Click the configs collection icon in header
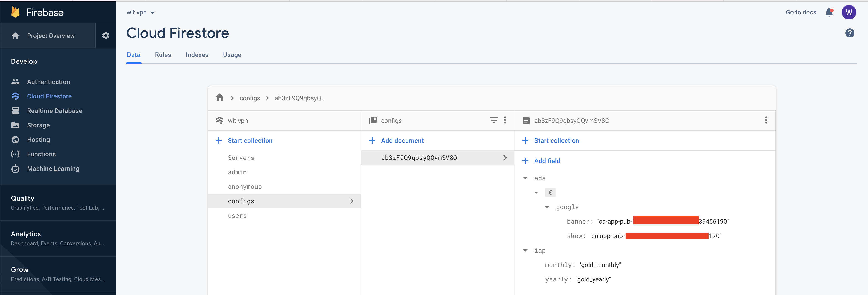The height and width of the screenshot is (295, 868). pos(373,121)
